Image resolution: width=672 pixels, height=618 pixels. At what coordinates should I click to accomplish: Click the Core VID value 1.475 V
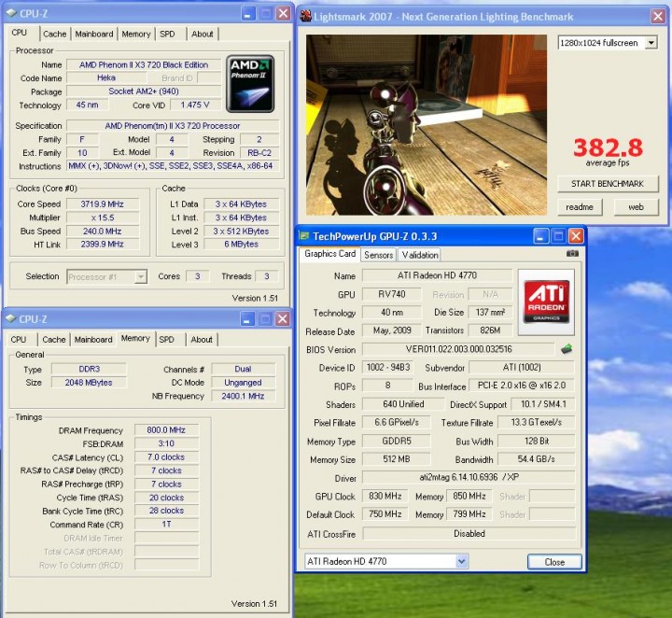point(195,105)
